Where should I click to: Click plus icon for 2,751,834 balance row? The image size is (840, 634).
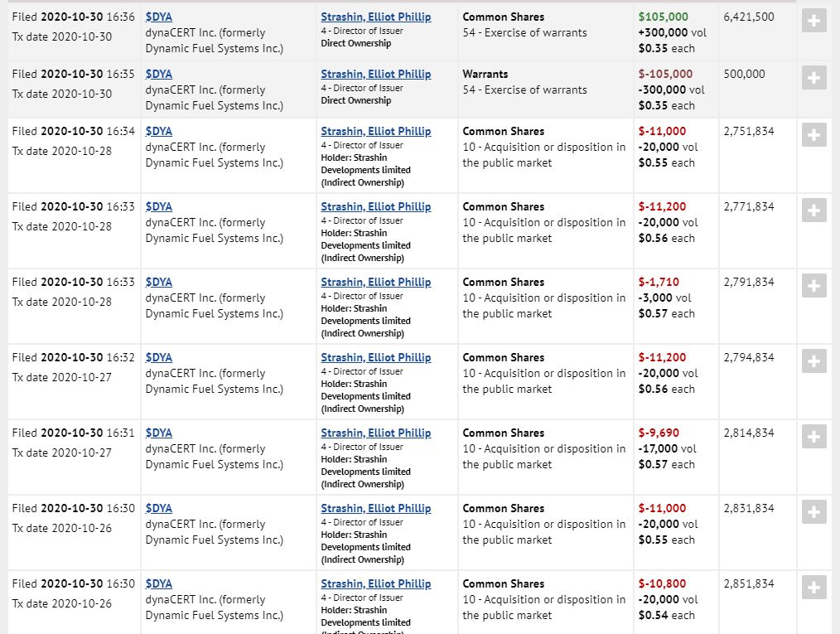pyautogui.click(x=814, y=135)
